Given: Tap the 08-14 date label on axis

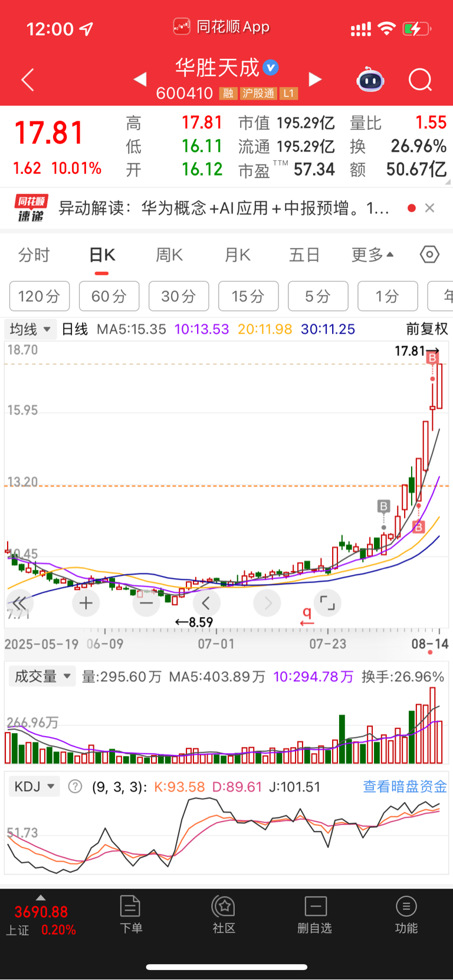Looking at the screenshot, I should click(x=429, y=644).
